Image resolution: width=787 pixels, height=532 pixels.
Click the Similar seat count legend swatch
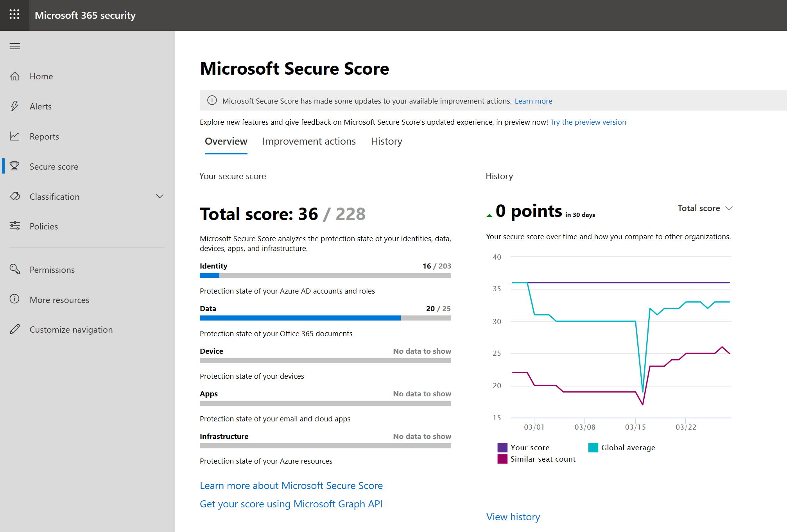tap(502, 459)
